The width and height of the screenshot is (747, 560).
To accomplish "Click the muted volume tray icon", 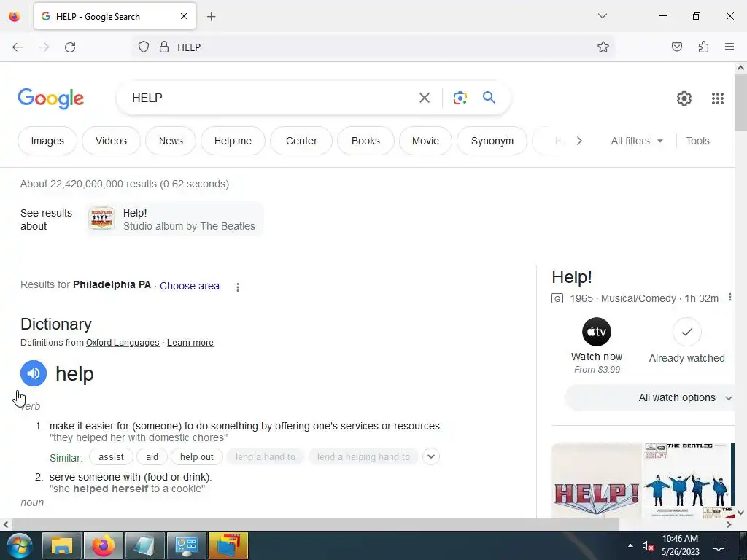I will click(x=648, y=545).
